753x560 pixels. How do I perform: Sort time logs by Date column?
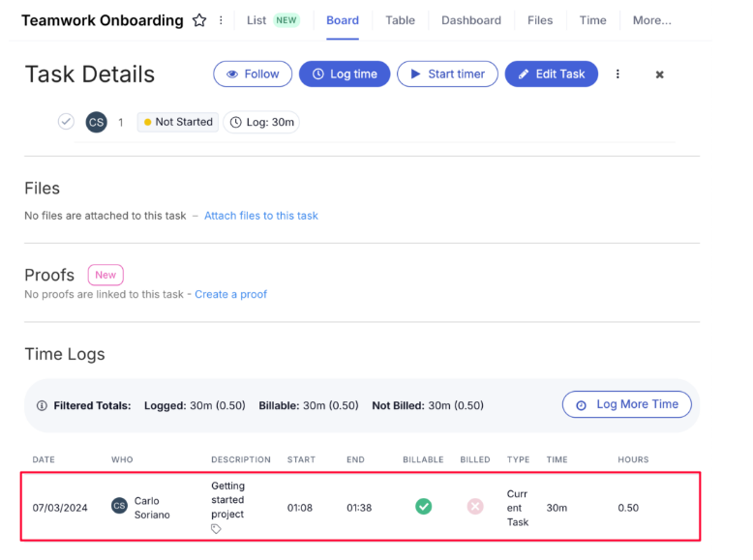[x=44, y=459]
